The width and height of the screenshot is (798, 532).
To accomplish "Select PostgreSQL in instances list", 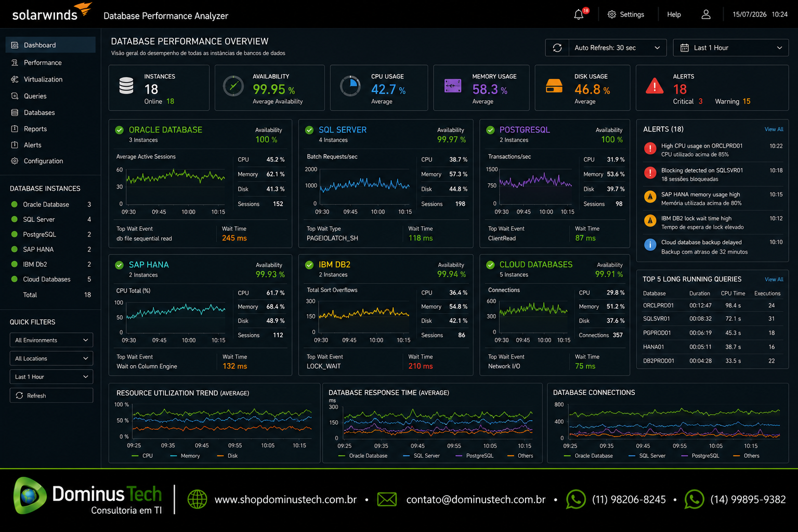I will click(x=51, y=235).
